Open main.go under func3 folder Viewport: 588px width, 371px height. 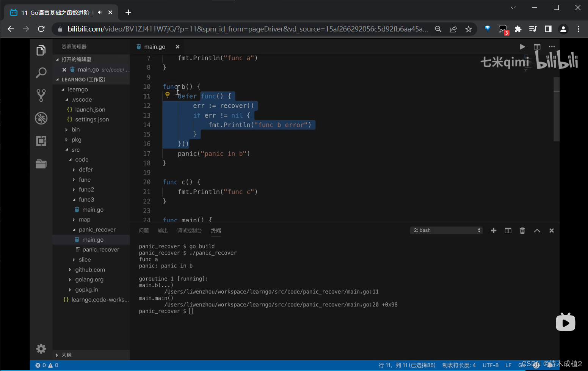93,210
